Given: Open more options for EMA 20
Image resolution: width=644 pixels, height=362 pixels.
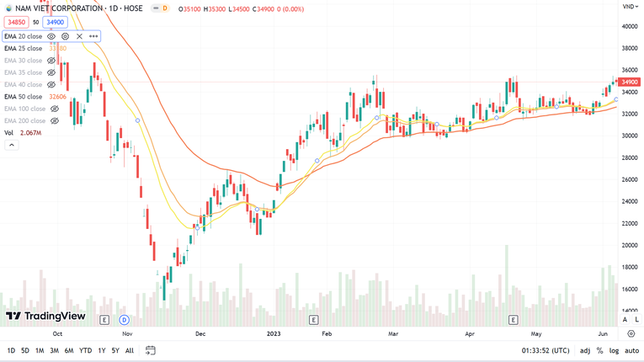Looking at the screenshot, I should click(x=93, y=36).
